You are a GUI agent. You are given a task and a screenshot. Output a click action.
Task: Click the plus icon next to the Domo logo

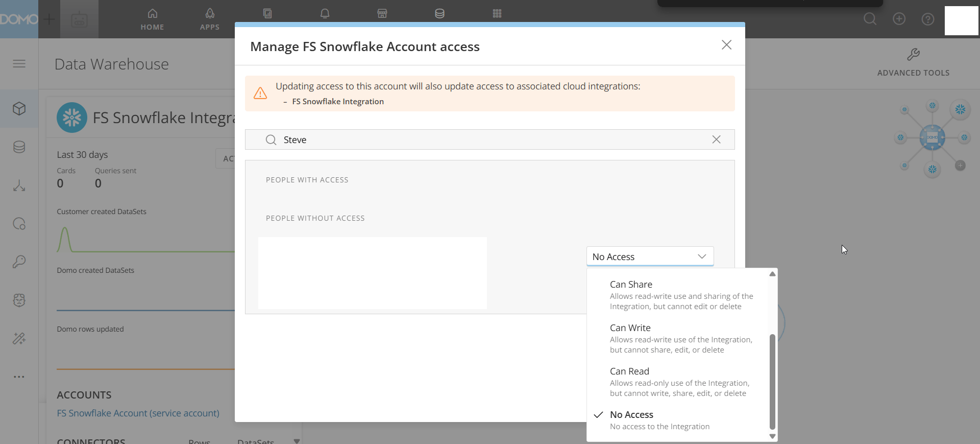[49, 19]
